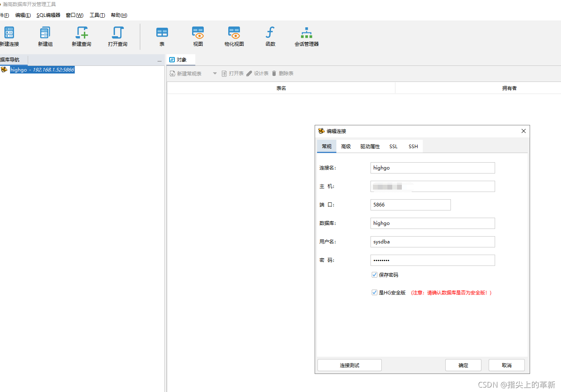
Task: Click the 取消 button
Action: [x=507, y=365]
